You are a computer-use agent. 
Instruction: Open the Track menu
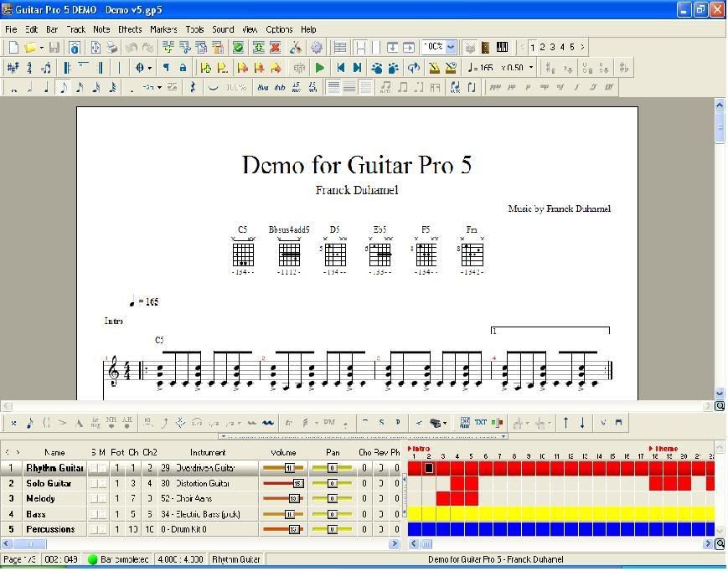[75, 29]
